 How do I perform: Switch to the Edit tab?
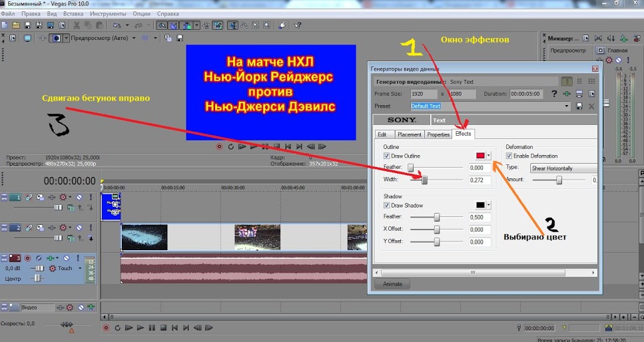pos(382,134)
